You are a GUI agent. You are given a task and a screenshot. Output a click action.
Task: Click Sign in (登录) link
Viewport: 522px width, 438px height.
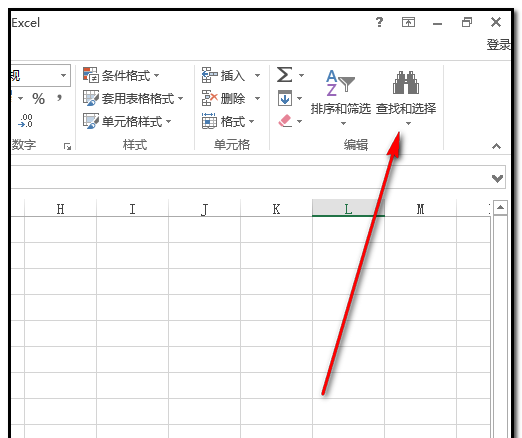click(x=498, y=44)
